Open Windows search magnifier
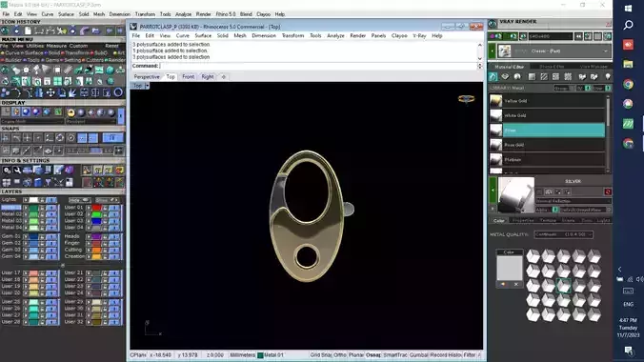 628,26
